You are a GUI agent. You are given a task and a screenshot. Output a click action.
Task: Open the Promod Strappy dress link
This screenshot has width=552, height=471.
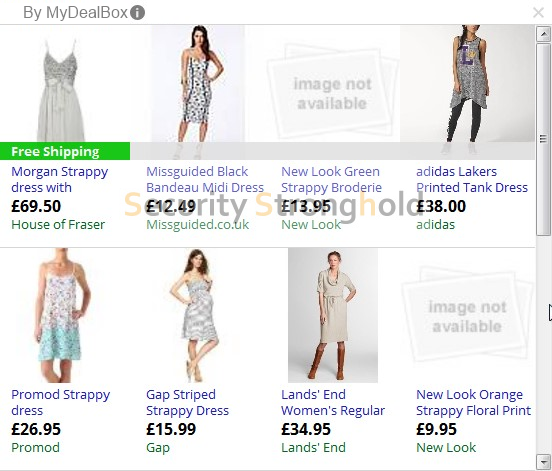[61, 402]
